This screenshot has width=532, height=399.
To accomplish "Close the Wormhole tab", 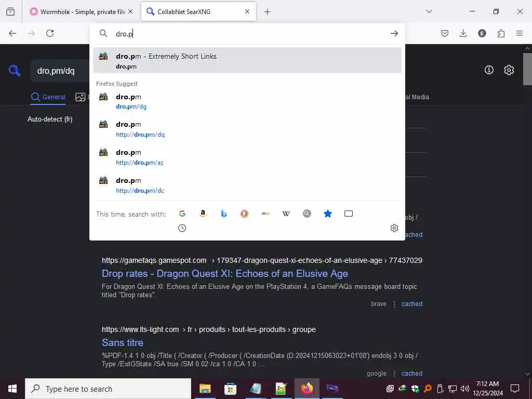I will click(x=130, y=11).
